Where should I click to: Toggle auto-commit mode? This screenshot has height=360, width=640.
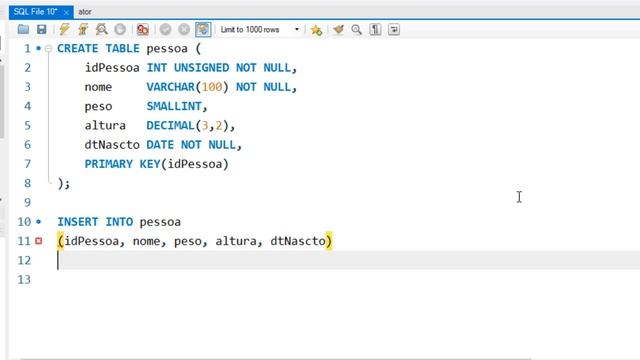pyautogui.click(x=203, y=29)
